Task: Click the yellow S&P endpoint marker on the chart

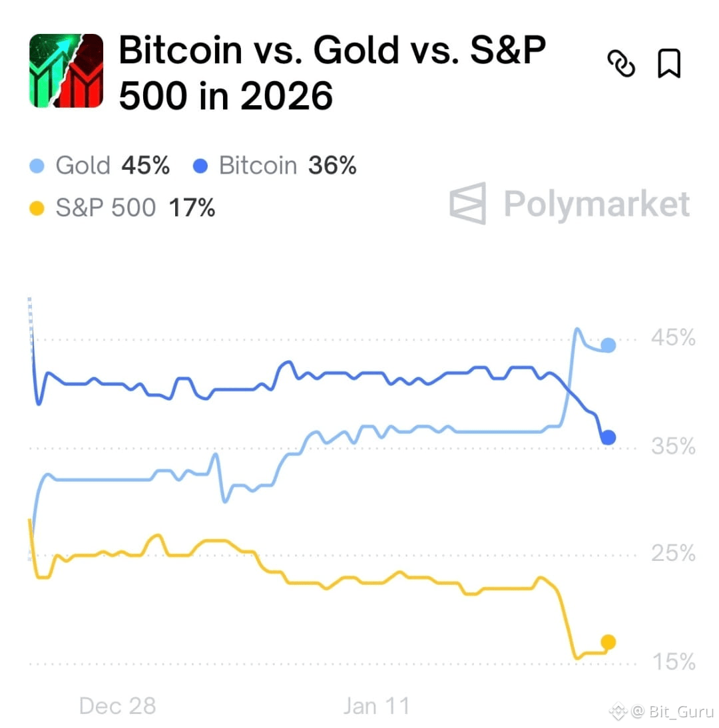Action: click(x=608, y=642)
